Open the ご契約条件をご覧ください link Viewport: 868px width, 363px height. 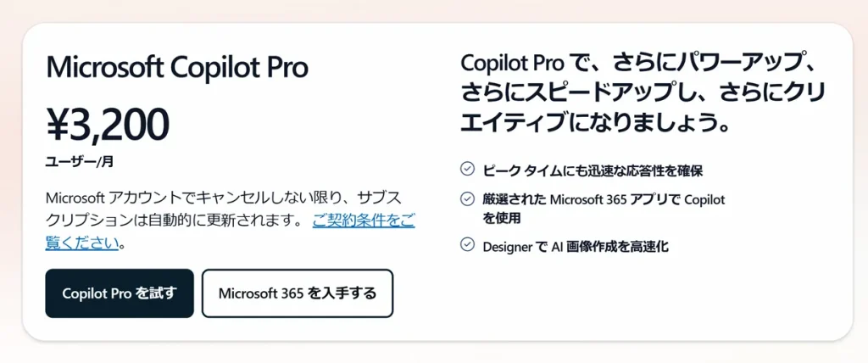(363, 221)
